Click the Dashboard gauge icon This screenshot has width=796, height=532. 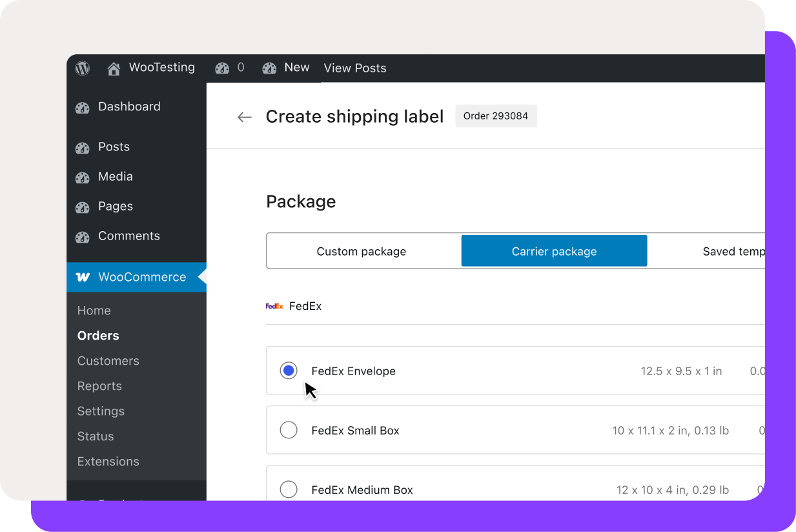pyautogui.click(x=83, y=108)
